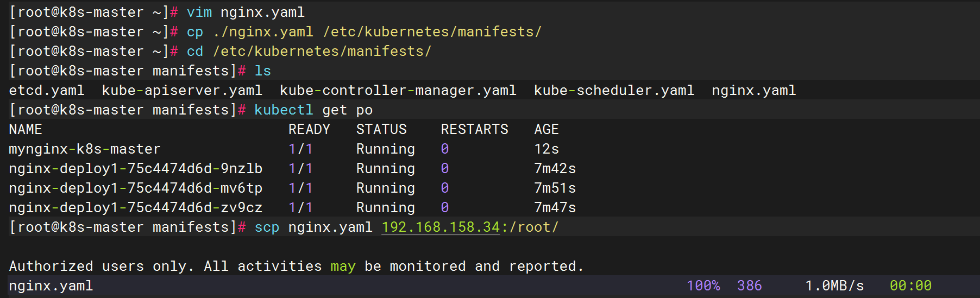This screenshot has width=980, height=298.
Task: Click the RESTARTS column header
Action: click(x=475, y=129)
